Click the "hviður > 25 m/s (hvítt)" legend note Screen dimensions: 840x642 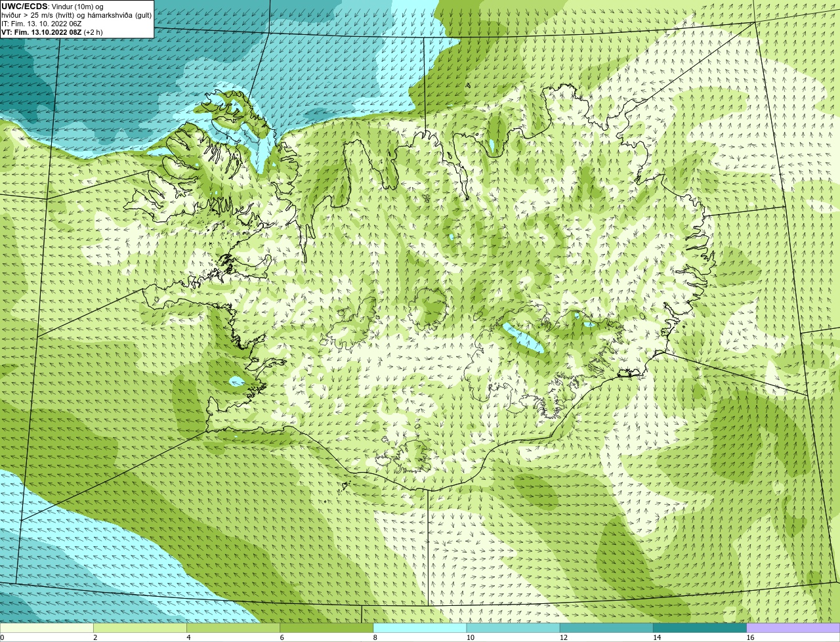pos(39,15)
